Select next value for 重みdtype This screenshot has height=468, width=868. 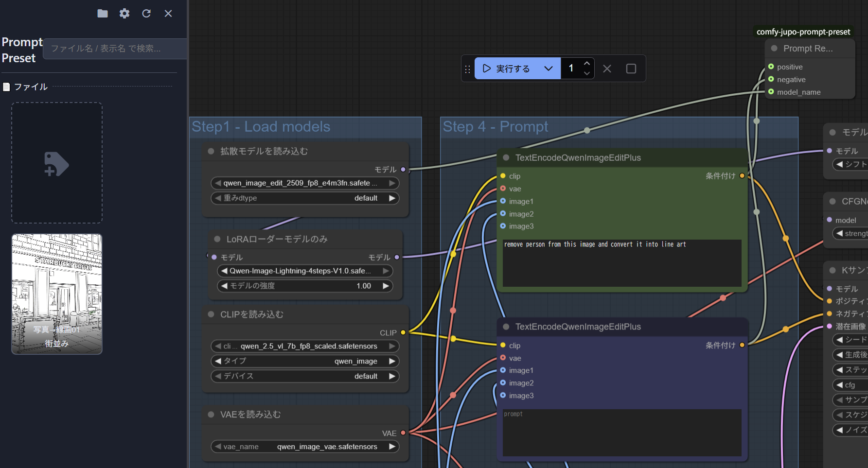[x=392, y=198]
